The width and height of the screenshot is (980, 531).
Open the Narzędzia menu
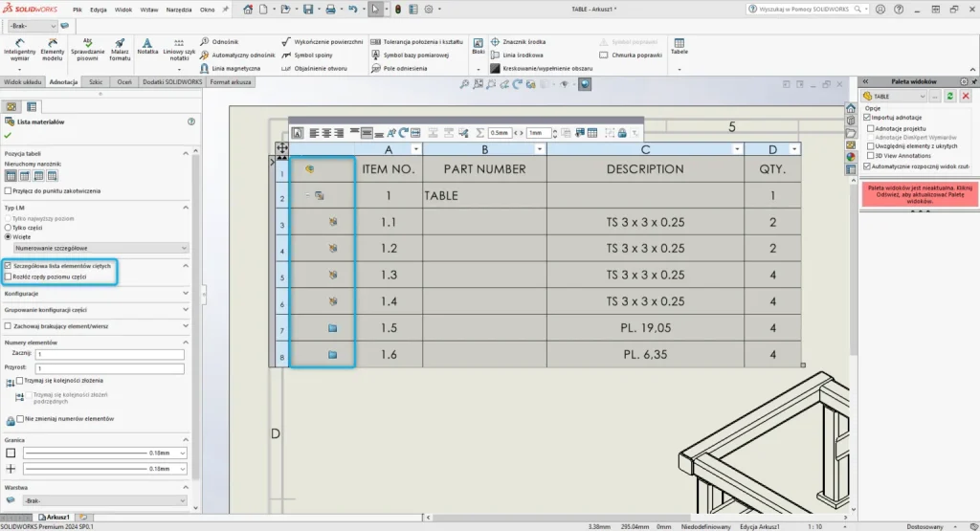179,10
